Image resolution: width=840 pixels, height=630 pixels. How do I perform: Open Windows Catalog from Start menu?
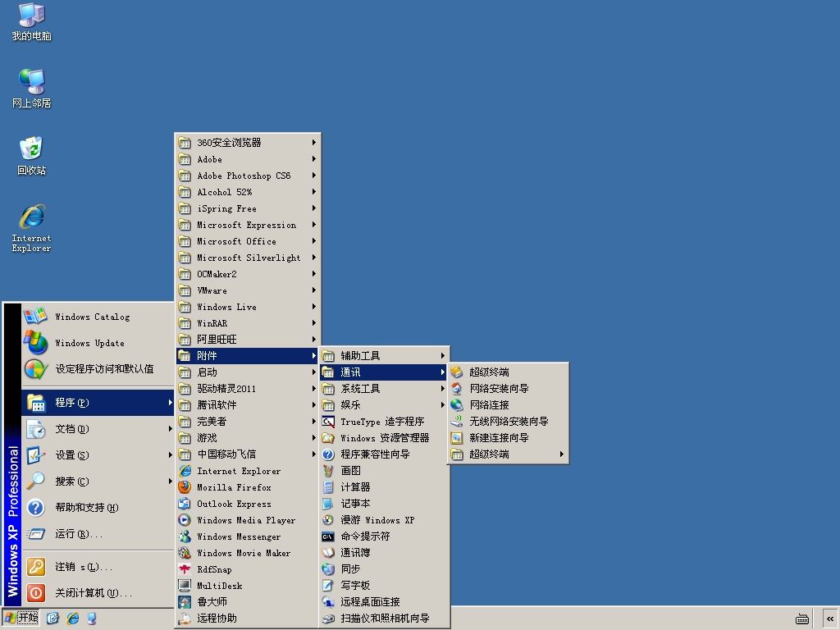point(98,317)
